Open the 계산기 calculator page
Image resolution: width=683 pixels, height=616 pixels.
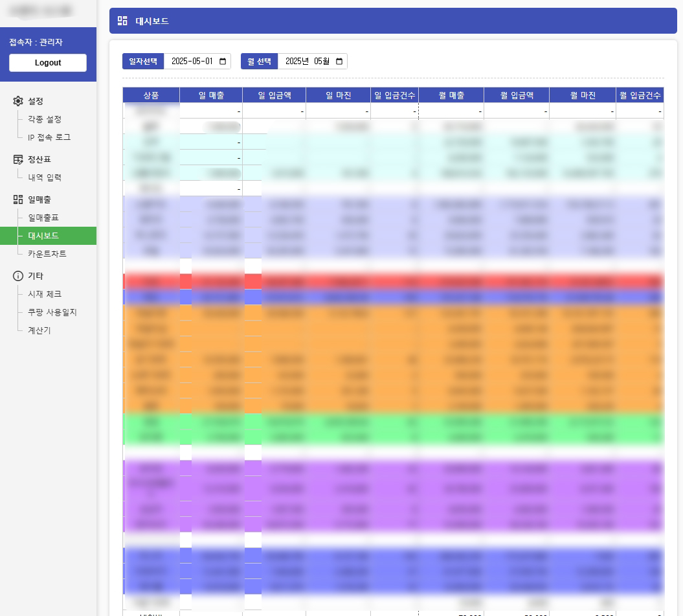pos(39,330)
